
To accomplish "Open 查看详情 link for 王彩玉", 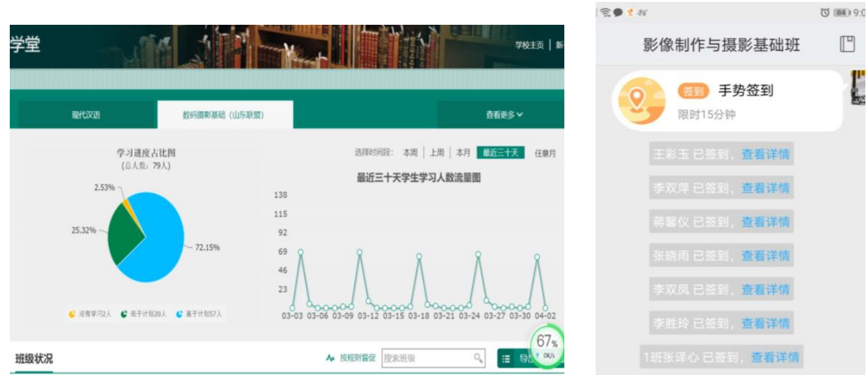I will (765, 154).
